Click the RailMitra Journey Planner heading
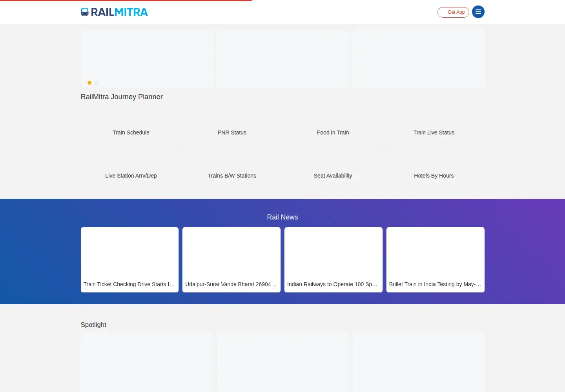This screenshot has width=565, height=392. pos(122,97)
